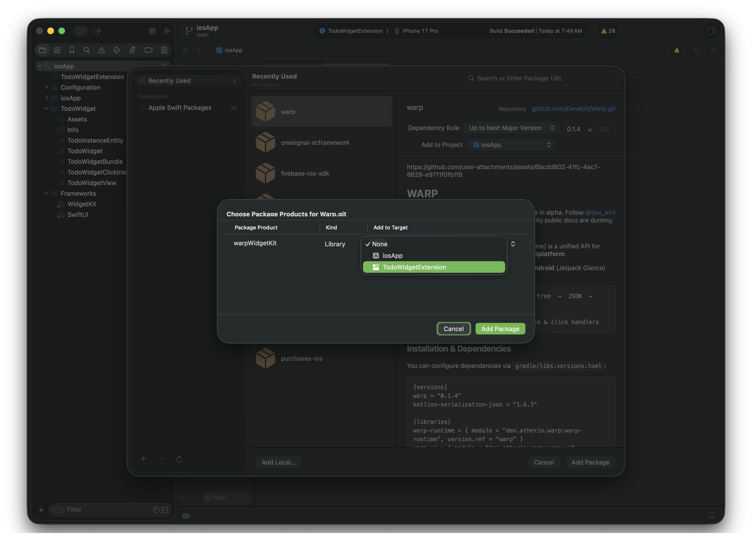This screenshot has height=560, width=752.
Task: Select the Info file in the navigator
Action: [x=73, y=130]
